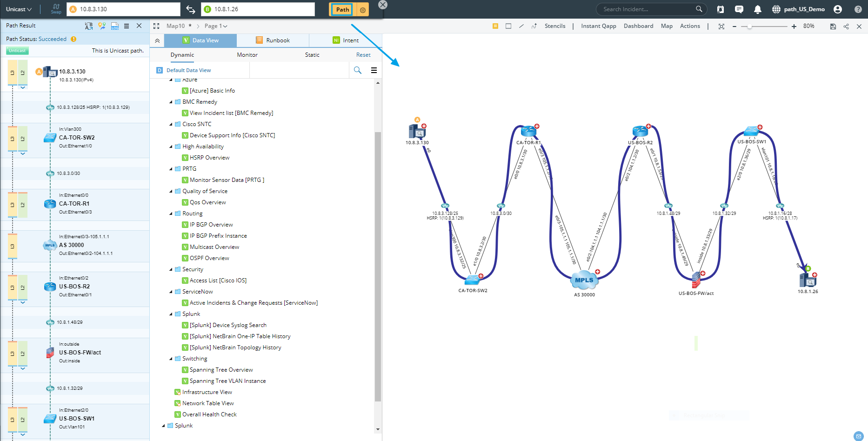Click the share map icon
This screenshot has height=441, width=868.
[846, 27]
